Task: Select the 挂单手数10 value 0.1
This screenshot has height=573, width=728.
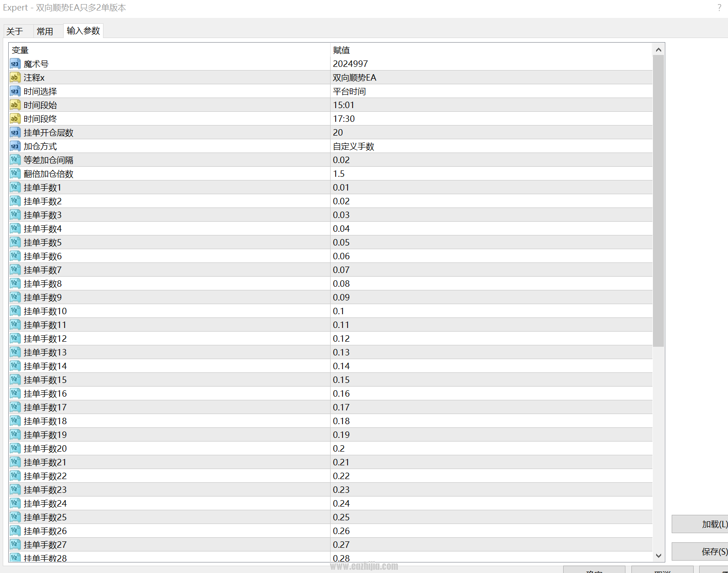Action: tap(338, 311)
